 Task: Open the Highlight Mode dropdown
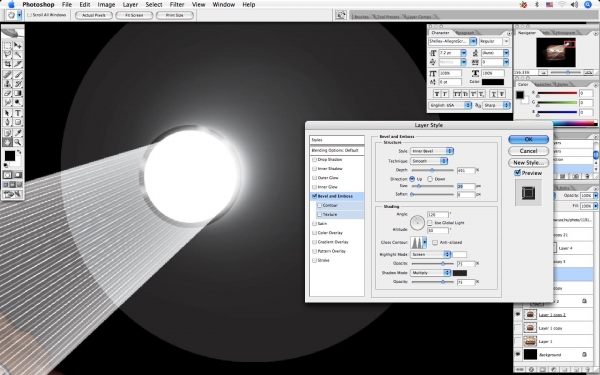click(x=430, y=254)
